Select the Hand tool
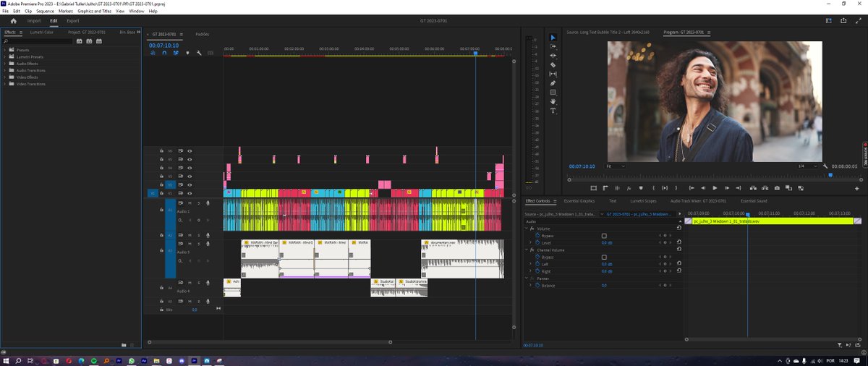Screen dimensions: 868x366 [x=553, y=101]
